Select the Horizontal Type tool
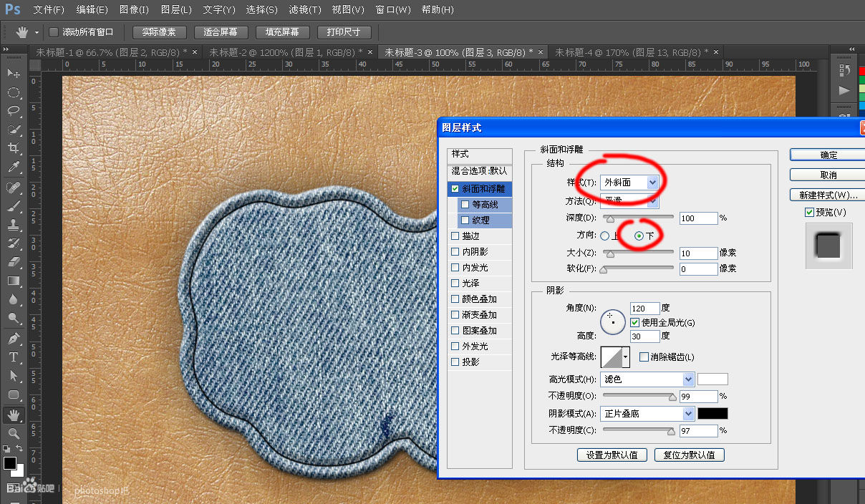This screenshot has width=865, height=504. pos(13,357)
